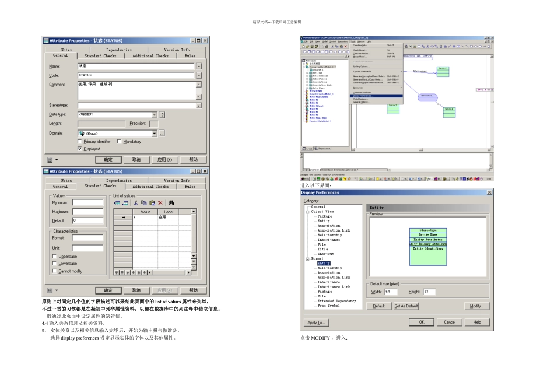Screen dimensions: 554x392
Task: Tick the Cannot modify checkbox
Action: (54, 271)
